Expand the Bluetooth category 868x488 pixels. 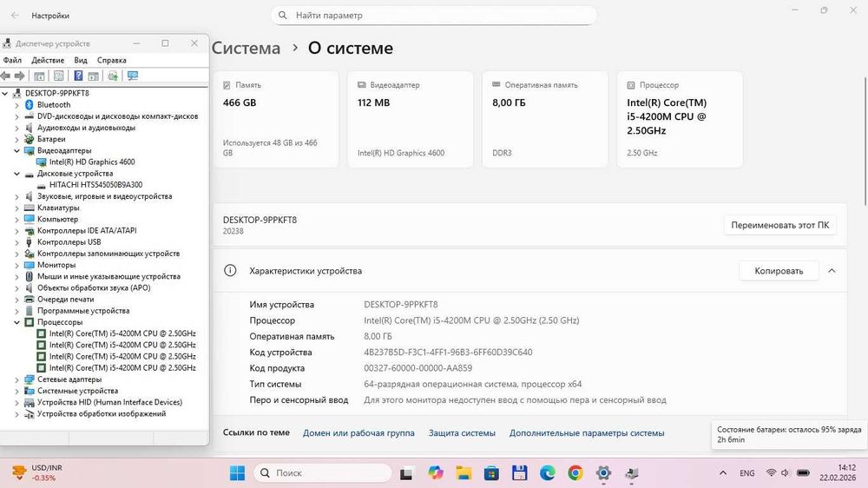tap(16, 105)
